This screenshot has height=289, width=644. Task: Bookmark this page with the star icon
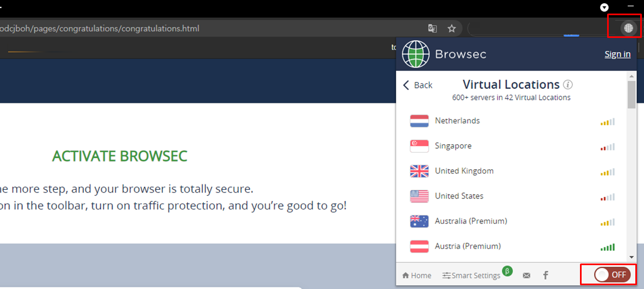(x=452, y=28)
